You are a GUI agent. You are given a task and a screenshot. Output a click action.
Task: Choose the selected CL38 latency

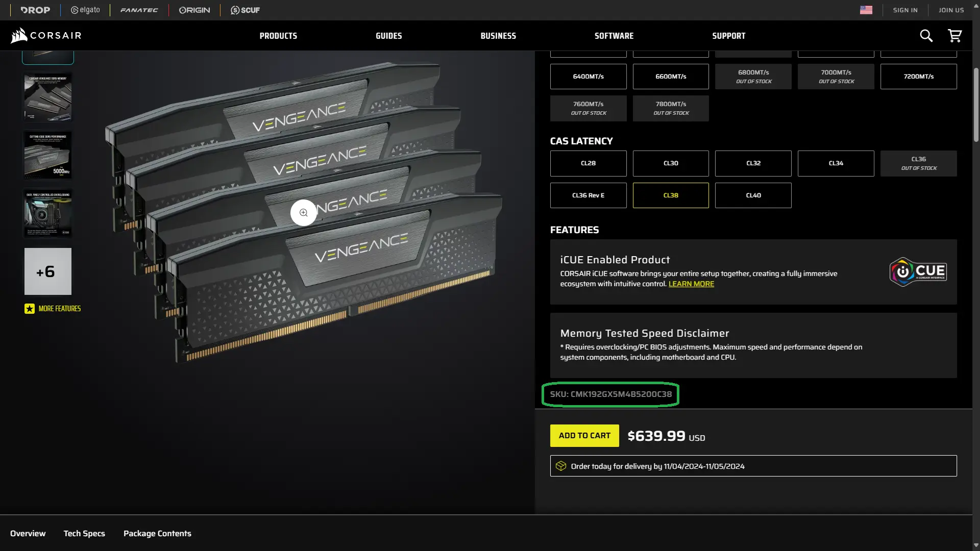[671, 195]
